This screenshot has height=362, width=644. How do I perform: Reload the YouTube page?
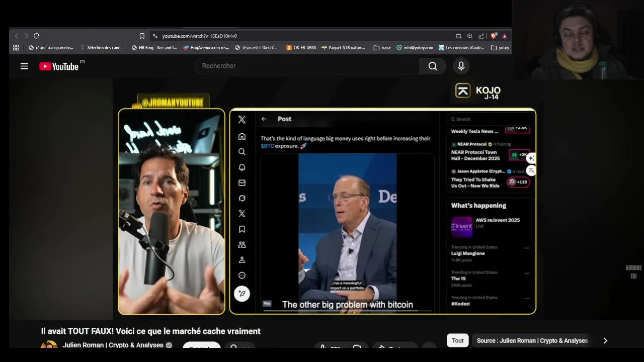[x=36, y=36]
